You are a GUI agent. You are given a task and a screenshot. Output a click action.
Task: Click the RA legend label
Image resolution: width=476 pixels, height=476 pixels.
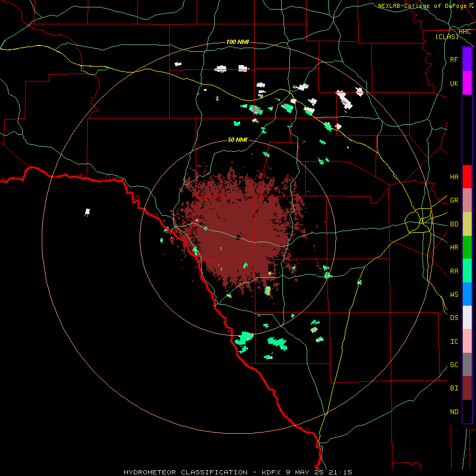tap(454, 271)
